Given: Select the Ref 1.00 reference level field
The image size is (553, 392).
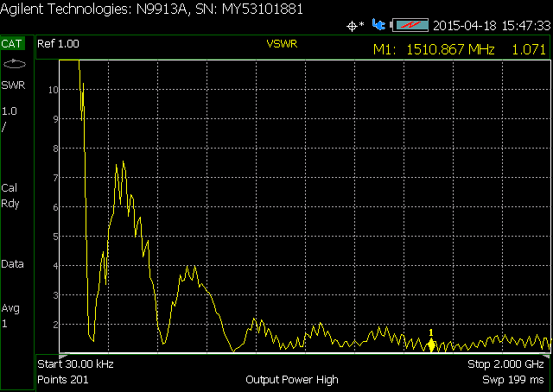Looking at the screenshot, I should coord(58,43).
